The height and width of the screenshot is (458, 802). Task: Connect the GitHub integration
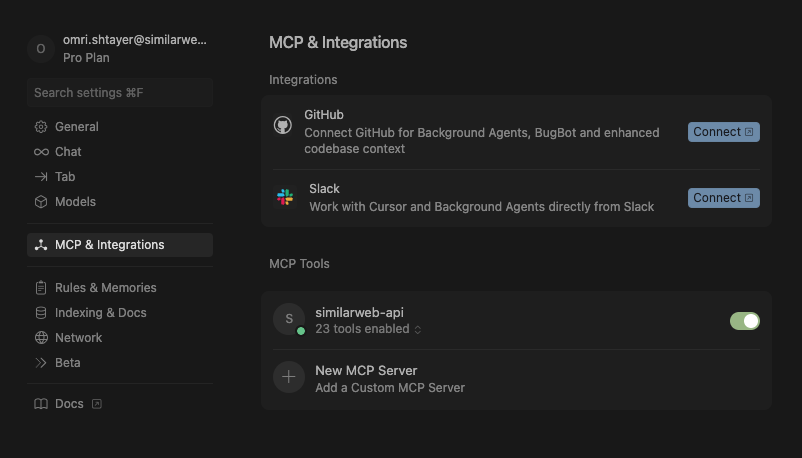[x=723, y=132]
